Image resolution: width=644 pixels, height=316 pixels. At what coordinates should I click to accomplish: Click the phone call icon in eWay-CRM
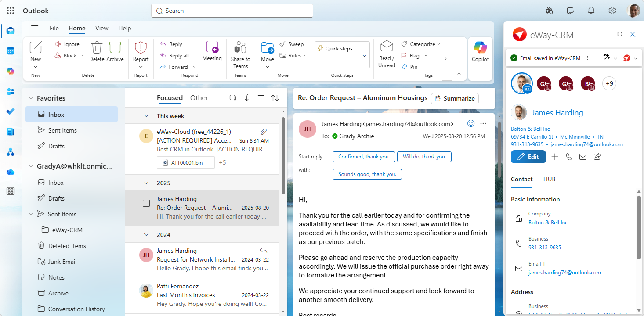point(569,157)
